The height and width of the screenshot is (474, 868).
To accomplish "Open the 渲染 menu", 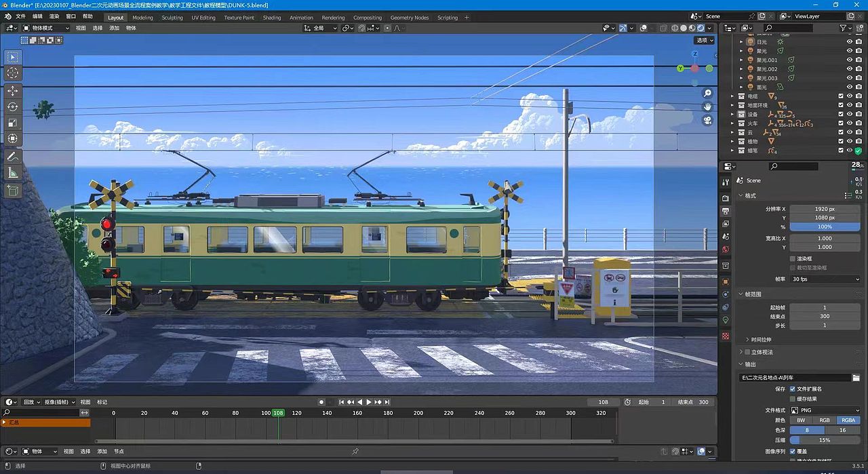I will pyautogui.click(x=54, y=16).
